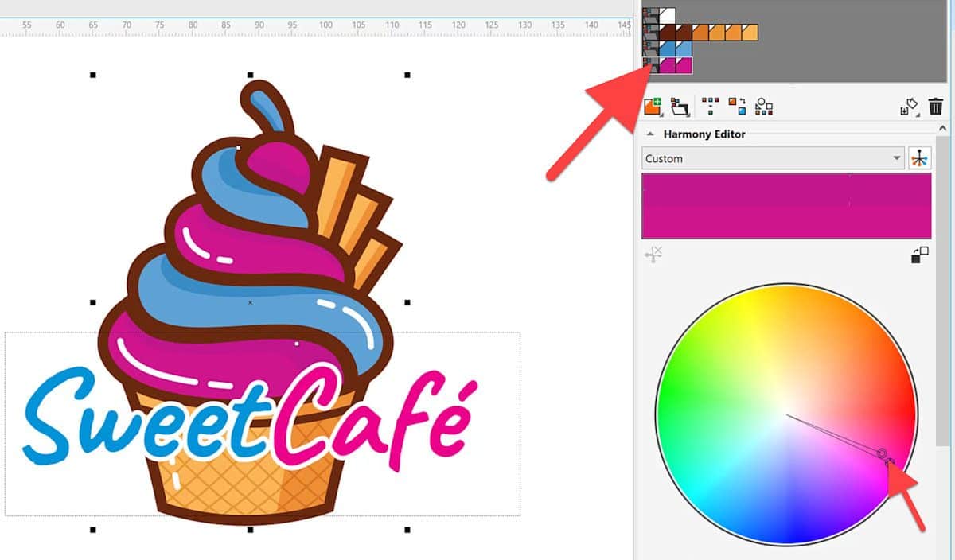
Task: Click the magenta gradient color band
Action: click(788, 207)
